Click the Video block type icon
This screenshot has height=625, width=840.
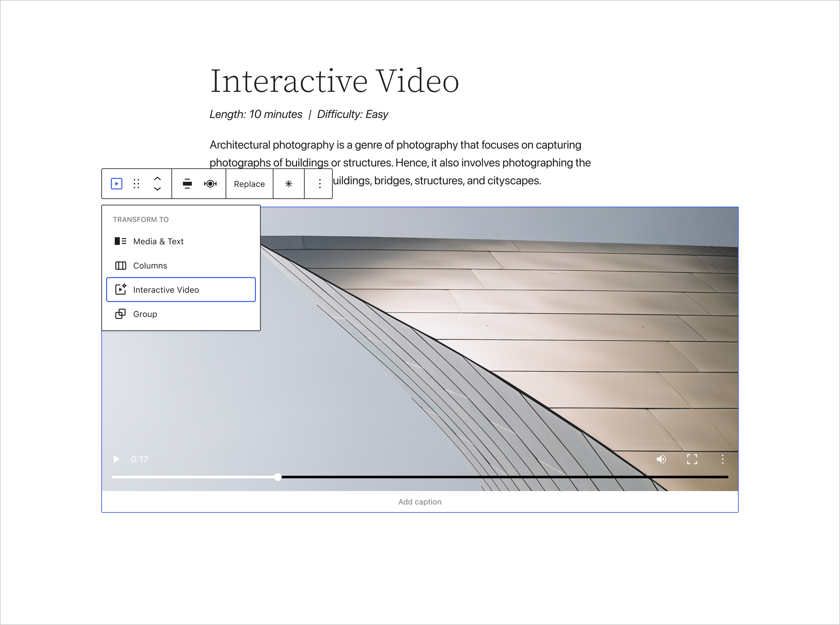pyautogui.click(x=116, y=184)
